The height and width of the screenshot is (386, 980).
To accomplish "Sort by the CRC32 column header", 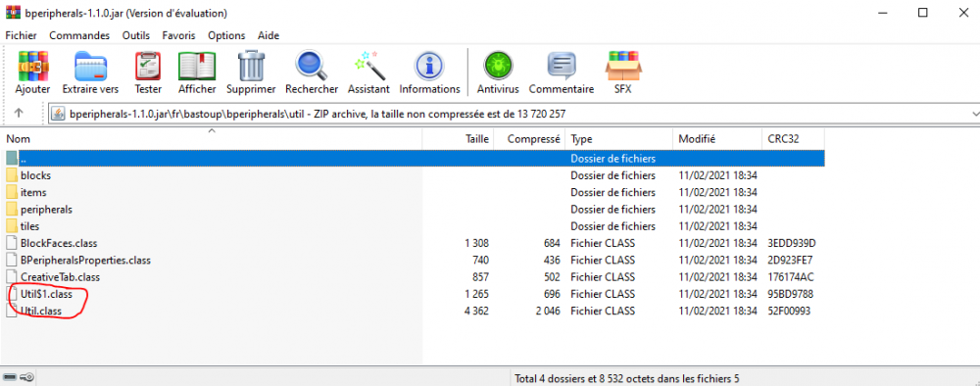I will pyautogui.click(x=793, y=139).
